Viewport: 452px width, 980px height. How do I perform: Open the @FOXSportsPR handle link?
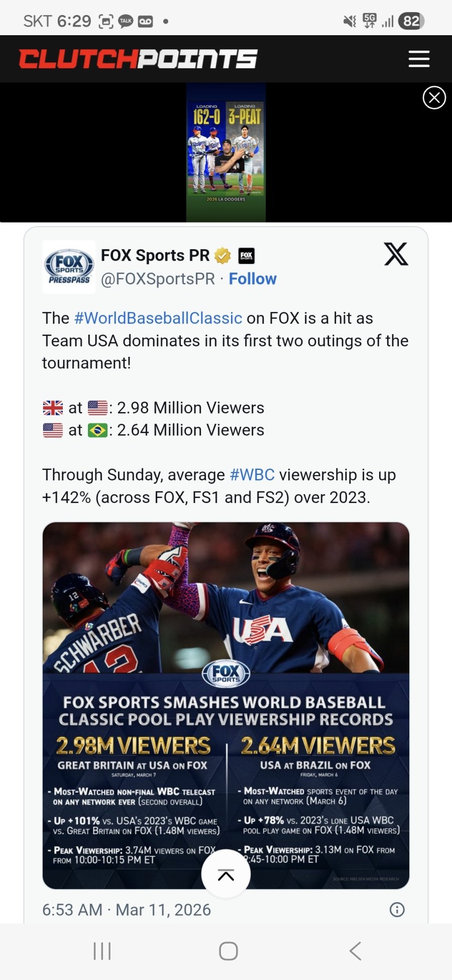click(x=158, y=279)
